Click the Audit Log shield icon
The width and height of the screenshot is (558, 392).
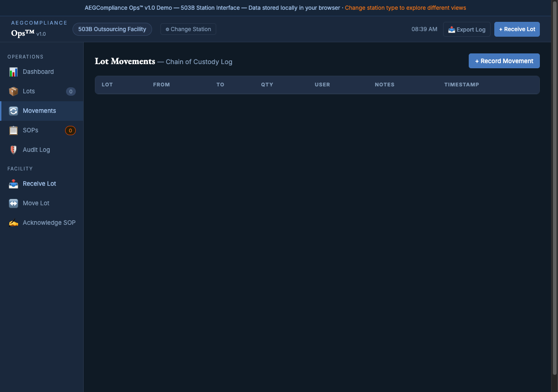coord(13,150)
